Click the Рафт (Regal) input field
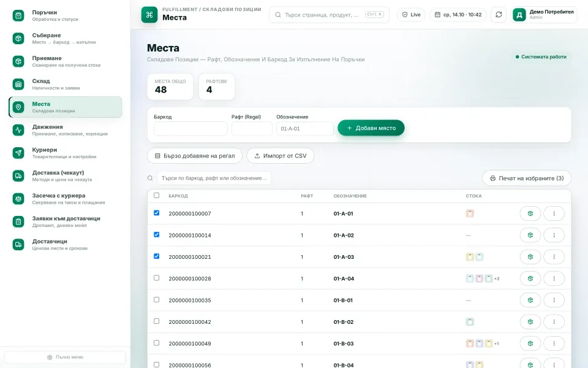 coord(252,128)
